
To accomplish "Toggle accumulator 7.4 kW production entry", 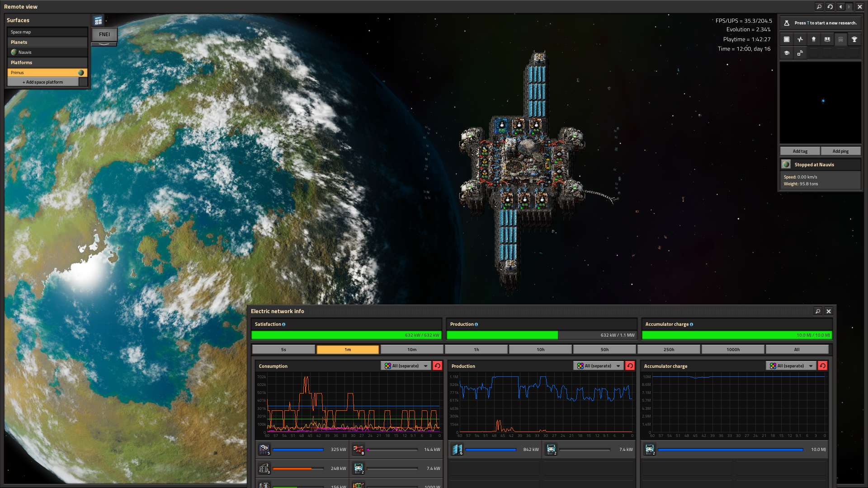I will [x=589, y=450].
